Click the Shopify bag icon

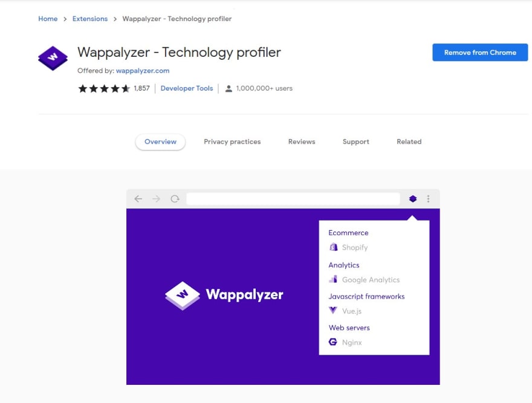[334, 247]
